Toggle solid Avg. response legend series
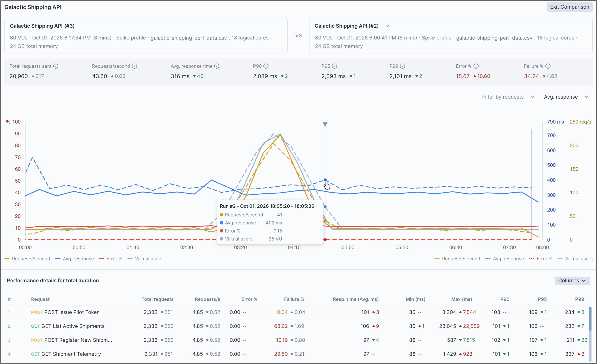Image resolution: width=597 pixels, height=364 pixels. pyautogui.click(x=75, y=259)
